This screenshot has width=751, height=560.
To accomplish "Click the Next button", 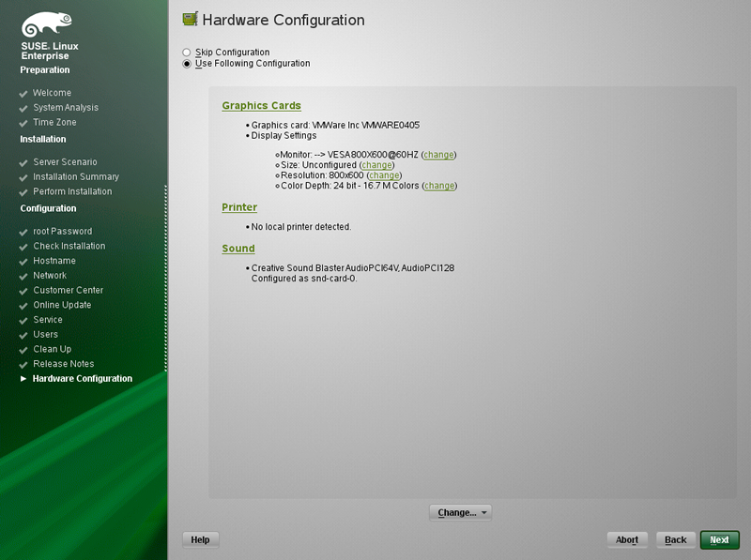I will [x=719, y=540].
